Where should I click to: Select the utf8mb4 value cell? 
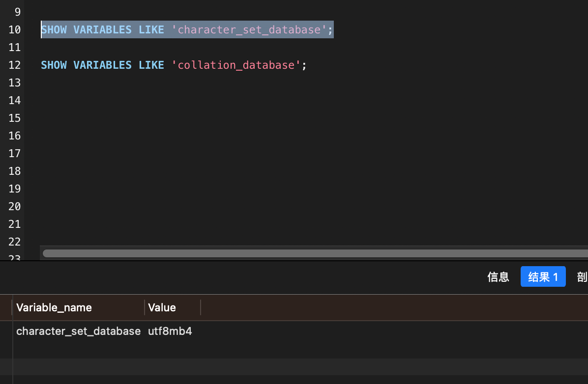click(170, 331)
